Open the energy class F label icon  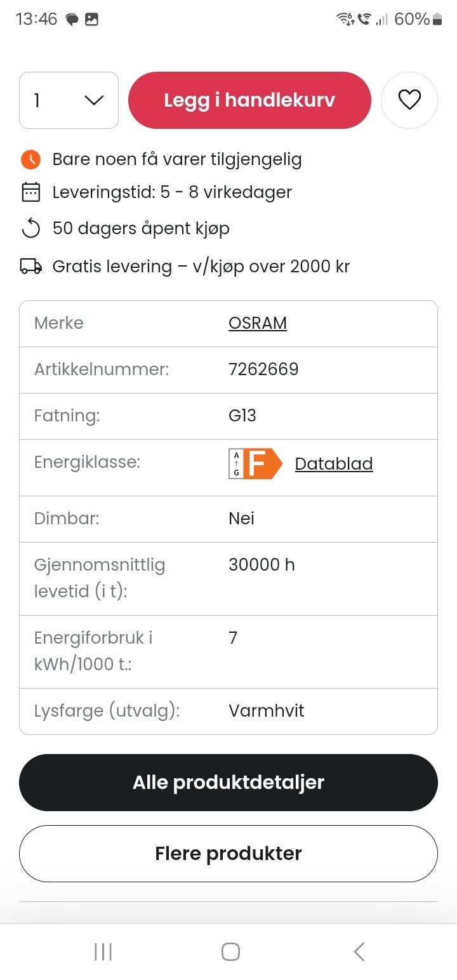click(255, 463)
